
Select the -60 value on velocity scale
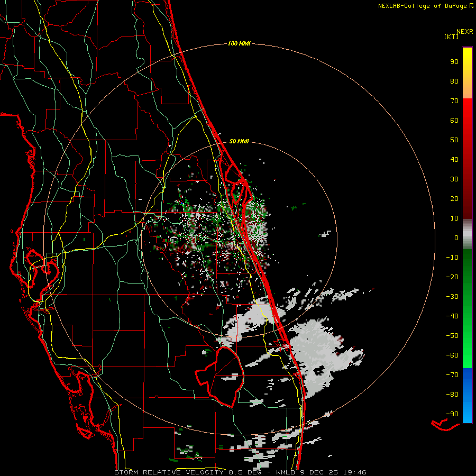[452, 355]
